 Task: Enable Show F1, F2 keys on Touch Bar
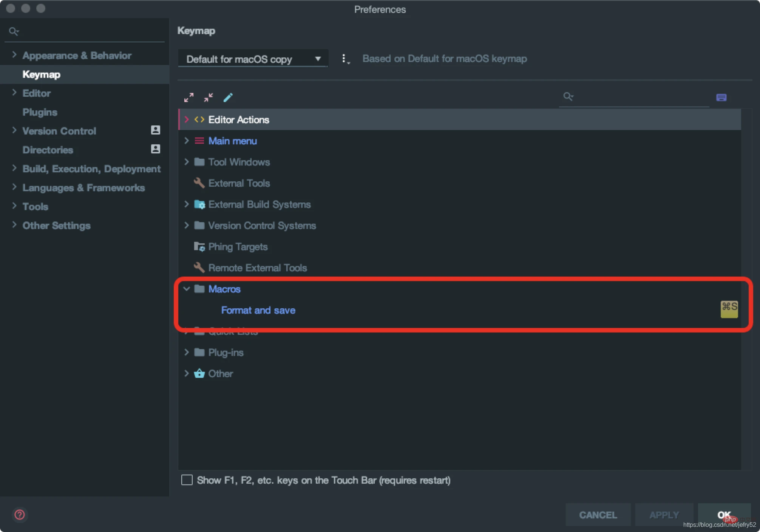[x=187, y=480]
